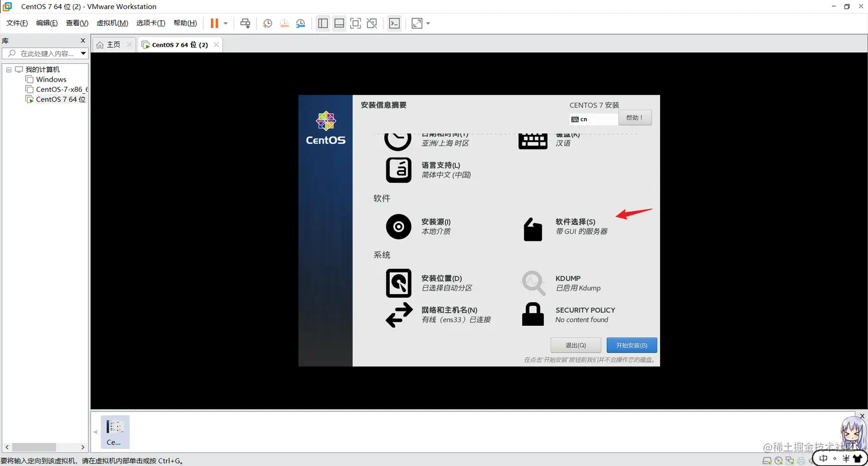Click the Send Ctrl+Alt+Del toolbar icon
Image resolution: width=868 pixels, height=466 pixels.
tap(245, 24)
